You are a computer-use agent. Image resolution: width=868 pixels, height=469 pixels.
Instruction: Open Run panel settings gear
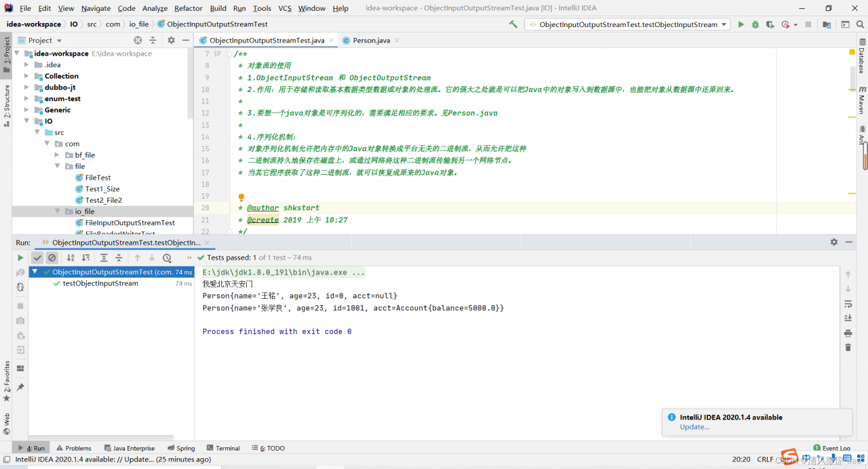click(834, 242)
